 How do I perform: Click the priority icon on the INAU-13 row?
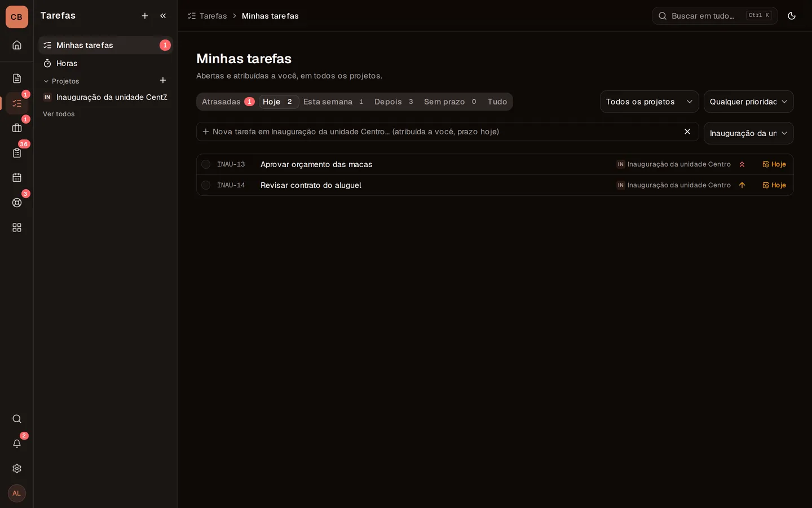point(742,164)
